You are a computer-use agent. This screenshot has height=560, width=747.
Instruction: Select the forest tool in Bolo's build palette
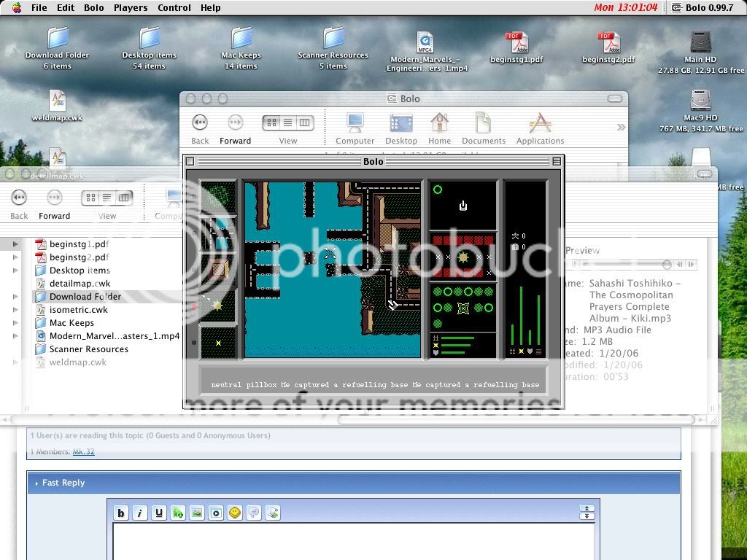(x=218, y=197)
